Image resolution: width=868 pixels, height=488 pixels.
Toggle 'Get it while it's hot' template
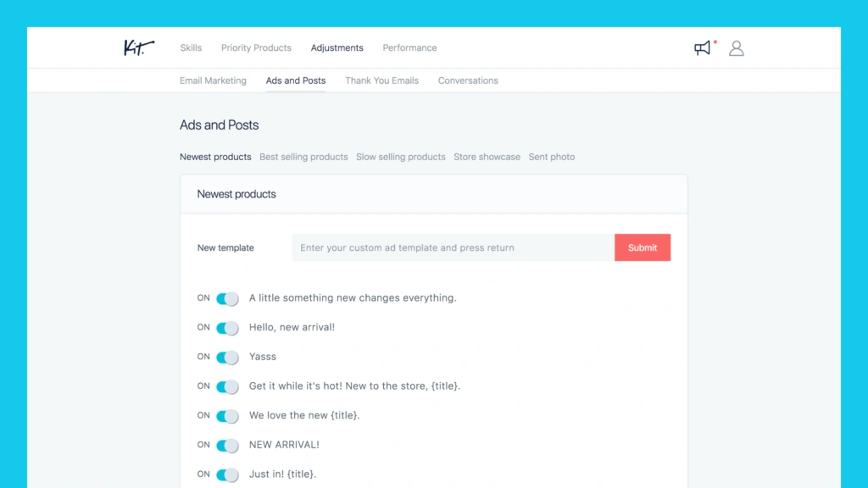pos(227,386)
